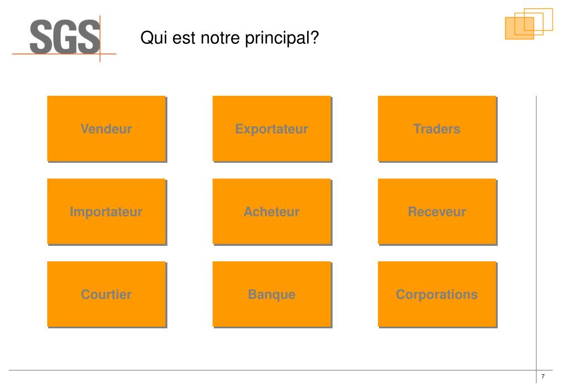This screenshot has width=567, height=392.
Task: Choose the Banque box
Action: [x=272, y=295]
